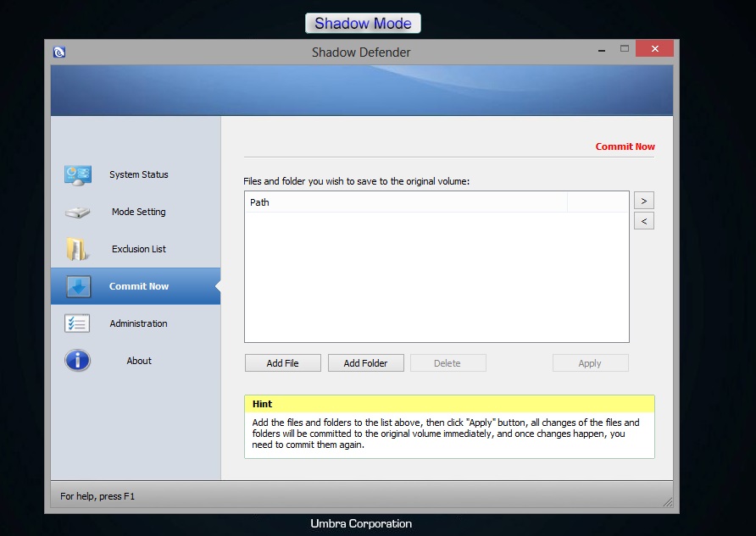Switch to the Exclusion List page
756x536 pixels.
[x=136, y=249]
